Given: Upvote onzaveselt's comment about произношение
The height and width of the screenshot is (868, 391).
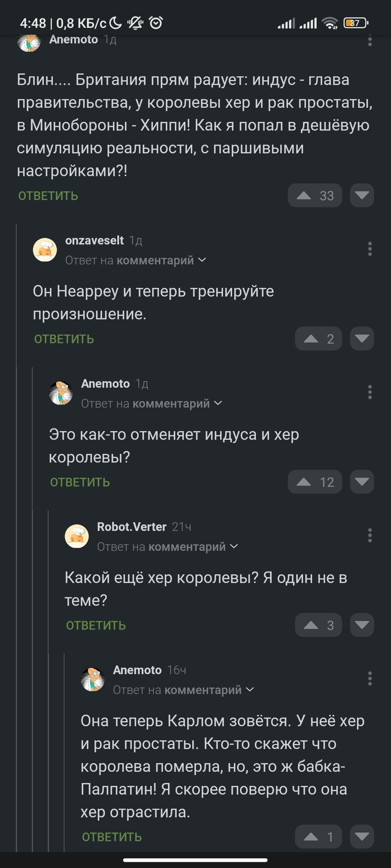Looking at the screenshot, I should (318, 339).
